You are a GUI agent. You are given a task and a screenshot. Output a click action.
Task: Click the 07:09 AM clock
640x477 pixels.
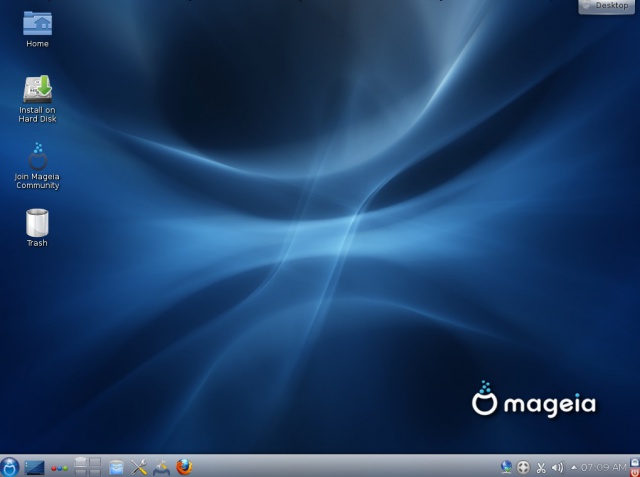[x=604, y=467]
